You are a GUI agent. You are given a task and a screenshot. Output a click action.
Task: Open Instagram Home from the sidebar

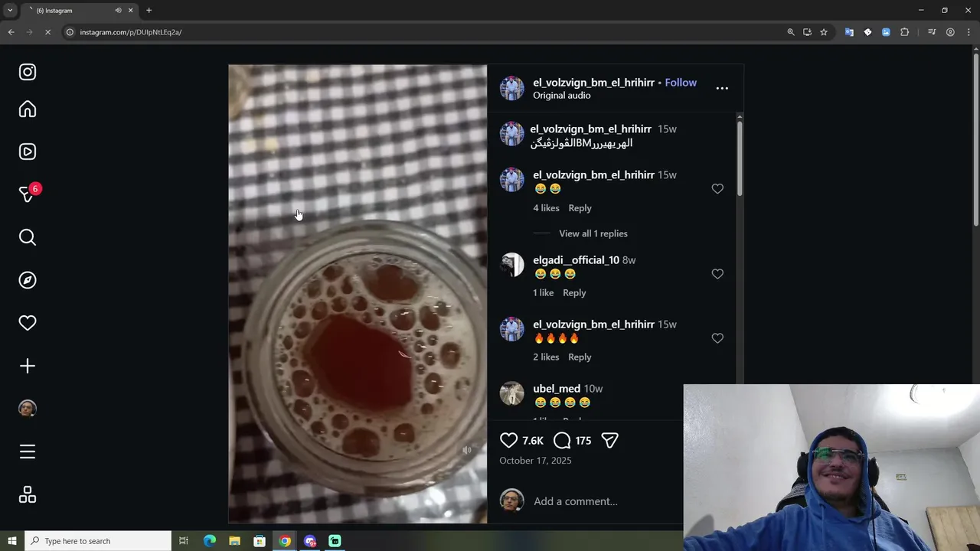(x=28, y=109)
